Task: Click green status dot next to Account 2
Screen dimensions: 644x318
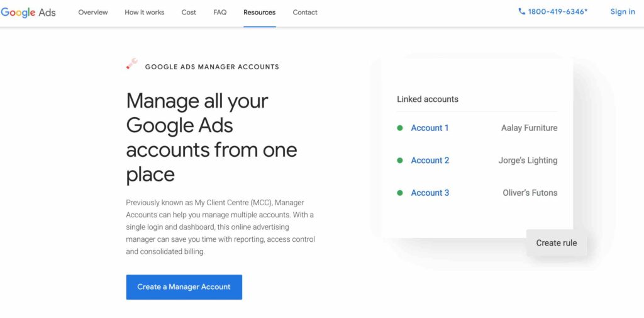Action: (x=399, y=161)
